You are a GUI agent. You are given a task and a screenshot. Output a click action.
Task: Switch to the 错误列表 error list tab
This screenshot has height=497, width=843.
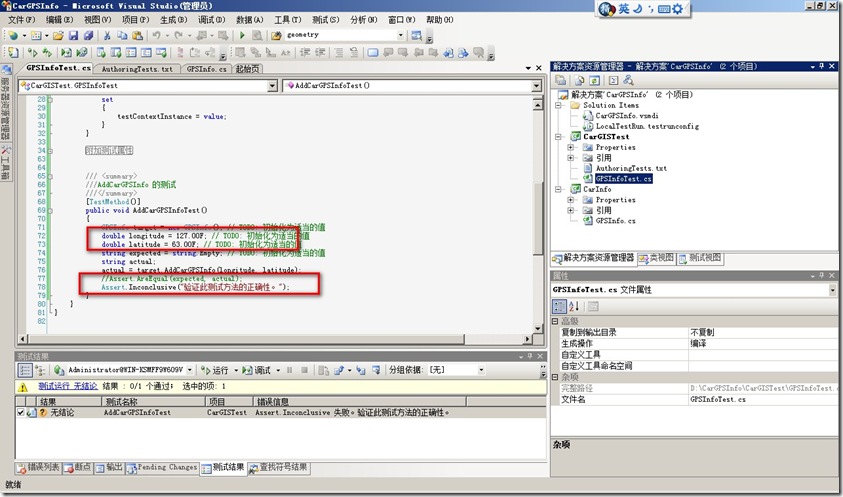41,467
